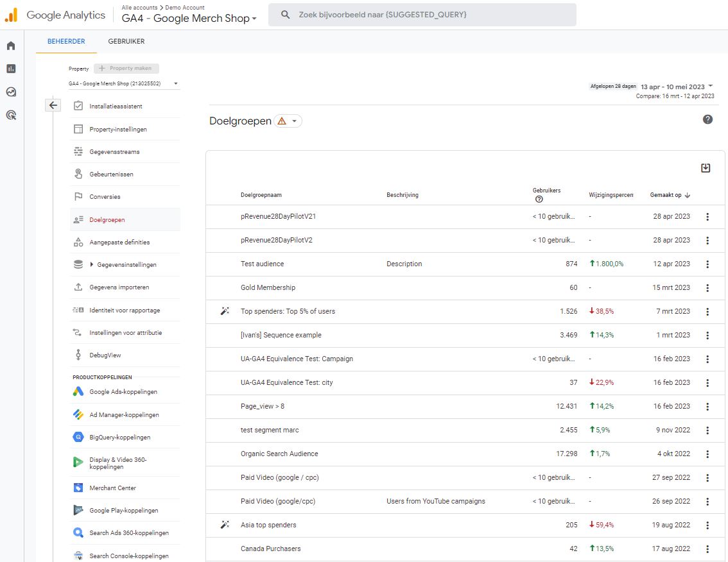Image resolution: width=728 pixels, height=562 pixels.
Task: Download the audiences table via export icon
Action: pos(706,168)
